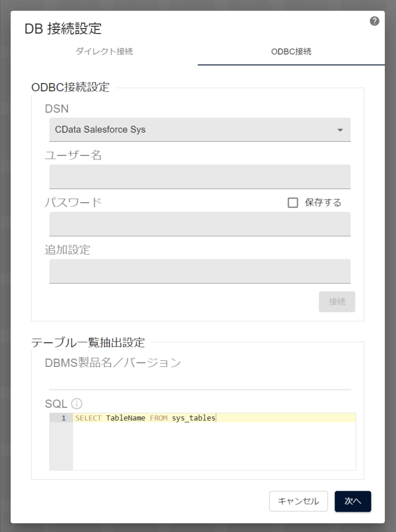
Task: Expand the DSN dropdown arrow
Action: click(x=340, y=130)
